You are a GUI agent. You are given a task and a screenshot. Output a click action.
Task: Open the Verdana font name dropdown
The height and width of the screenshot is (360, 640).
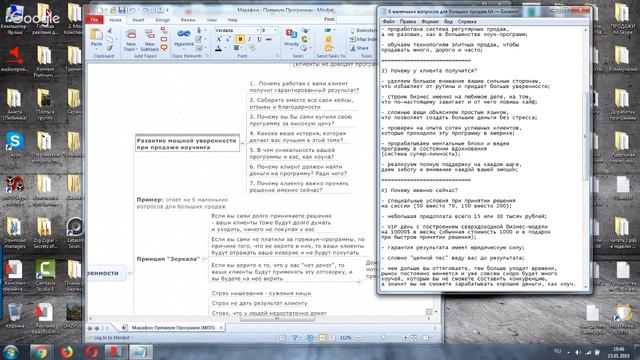tap(257, 31)
